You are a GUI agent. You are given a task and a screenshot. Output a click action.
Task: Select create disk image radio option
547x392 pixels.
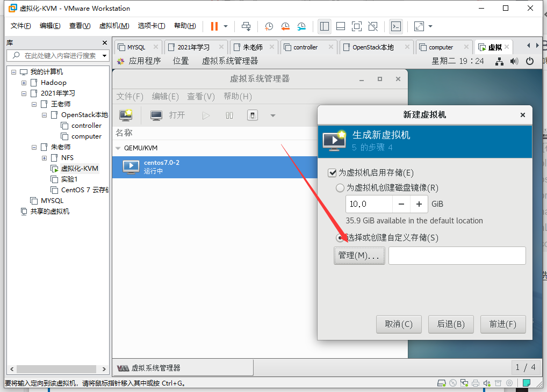[340, 188]
